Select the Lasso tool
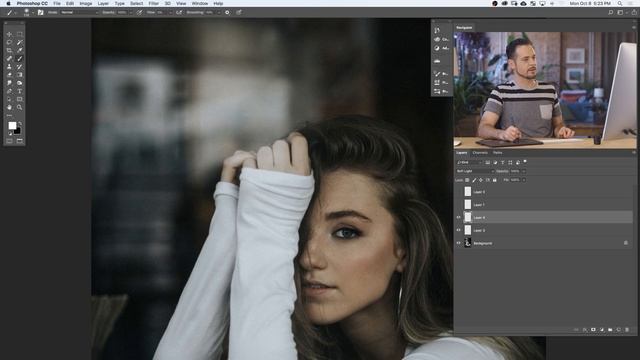The height and width of the screenshot is (360, 640). [9, 42]
